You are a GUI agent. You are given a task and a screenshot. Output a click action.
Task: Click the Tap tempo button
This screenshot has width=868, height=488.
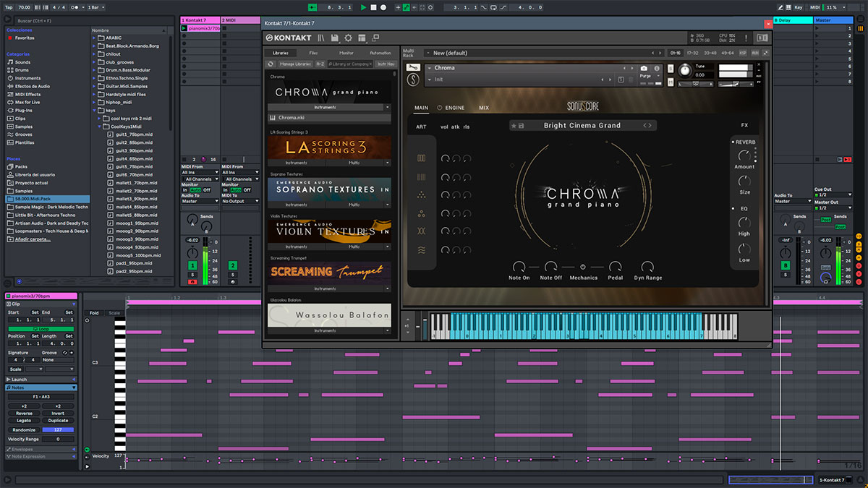click(x=8, y=7)
